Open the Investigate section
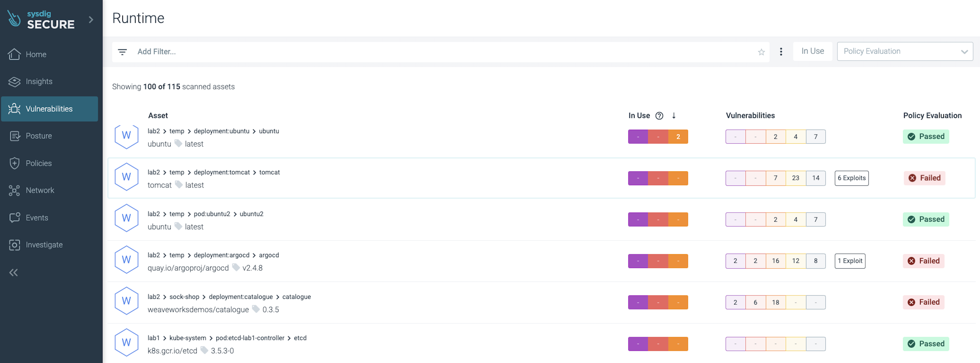 click(44, 245)
